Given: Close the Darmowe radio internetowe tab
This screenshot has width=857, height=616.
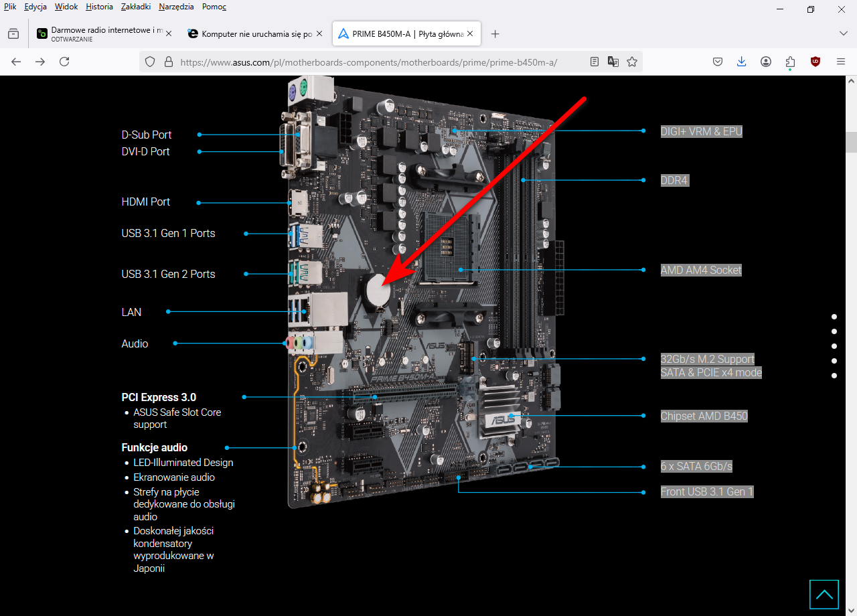Looking at the screenshot, I should point(169,33).
